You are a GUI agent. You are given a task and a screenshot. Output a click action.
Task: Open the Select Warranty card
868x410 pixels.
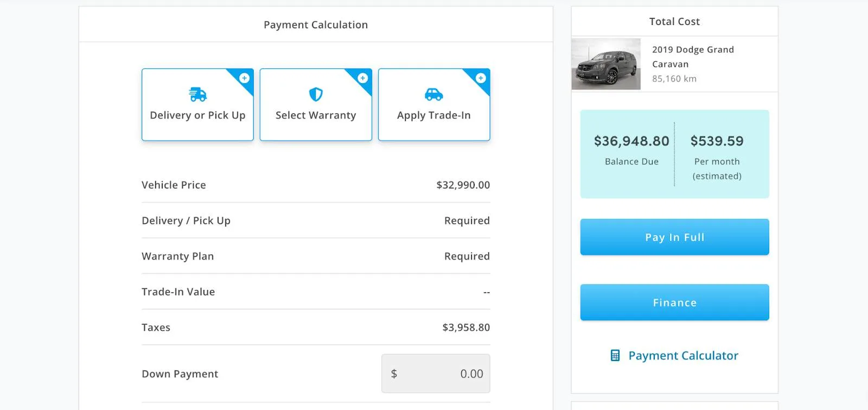coord(316,115)
